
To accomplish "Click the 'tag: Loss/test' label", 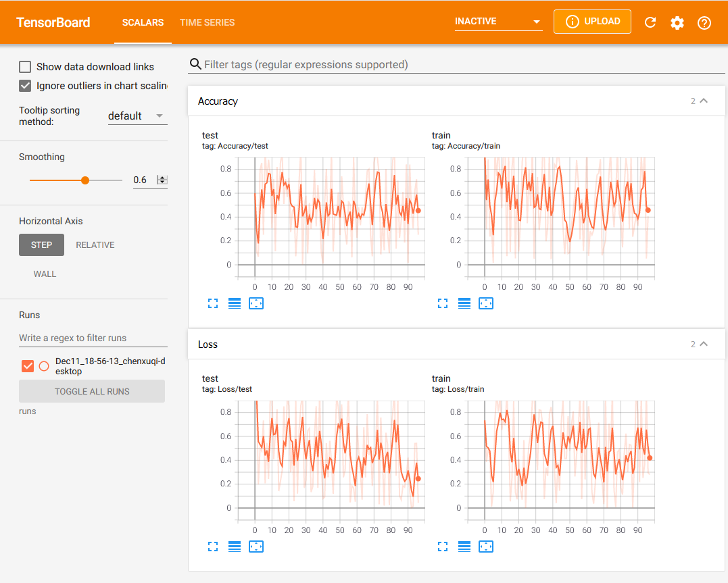I will coord(227,389).
